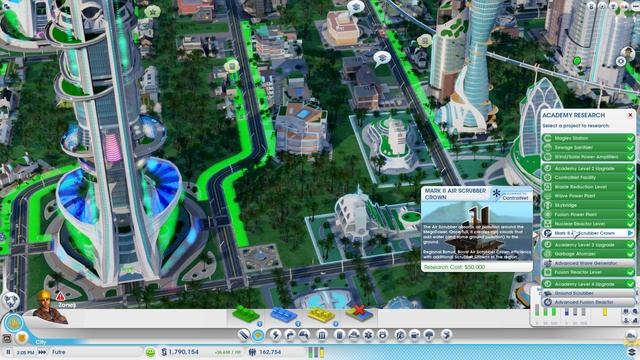Click the 2:05 PM game clock
Viewport: 640px width, 360px height.
[x=25, y=352]
